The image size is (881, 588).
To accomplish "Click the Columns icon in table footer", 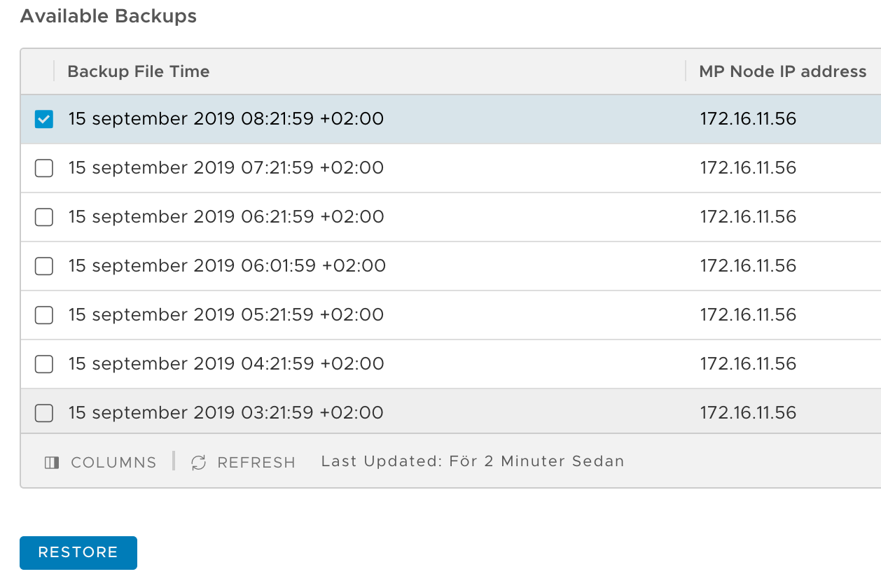I will pyautogui.click(x=52, y=463).
